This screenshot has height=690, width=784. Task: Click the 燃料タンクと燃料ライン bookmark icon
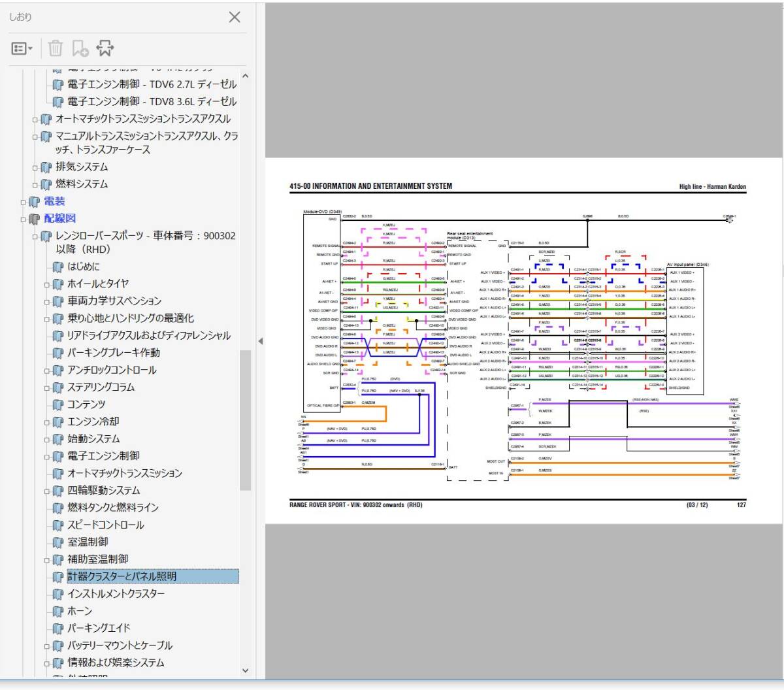(x=57, y=508)
